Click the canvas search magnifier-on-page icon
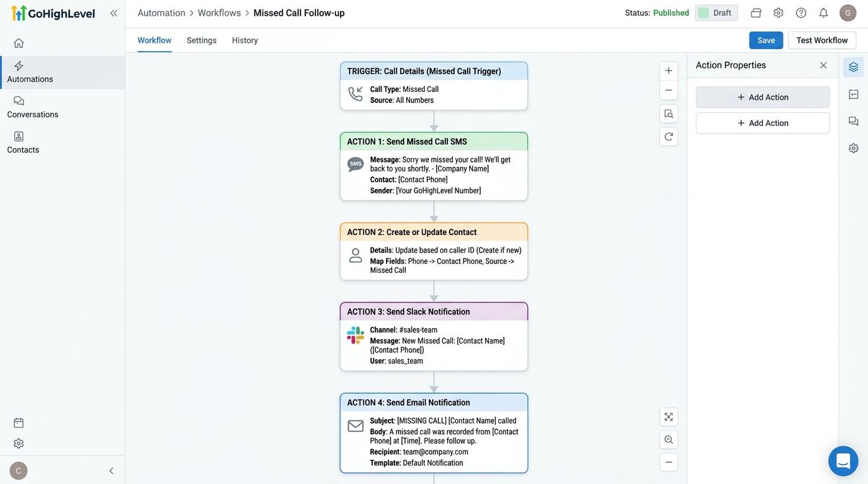This screenshot has height=484, width=868. tap(669, 114)
